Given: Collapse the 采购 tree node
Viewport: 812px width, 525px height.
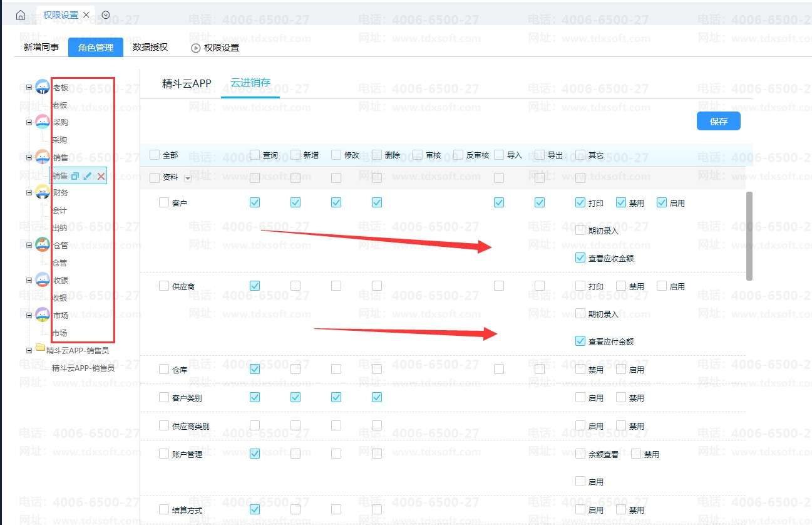Looking at the screenshot, I should [x=29, y=122].
